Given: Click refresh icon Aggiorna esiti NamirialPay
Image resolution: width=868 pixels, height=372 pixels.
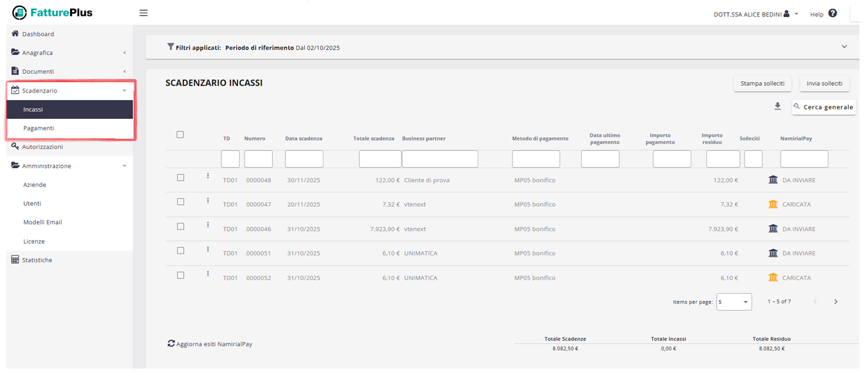Looking at the screenshot, I should tap(171, 343).
